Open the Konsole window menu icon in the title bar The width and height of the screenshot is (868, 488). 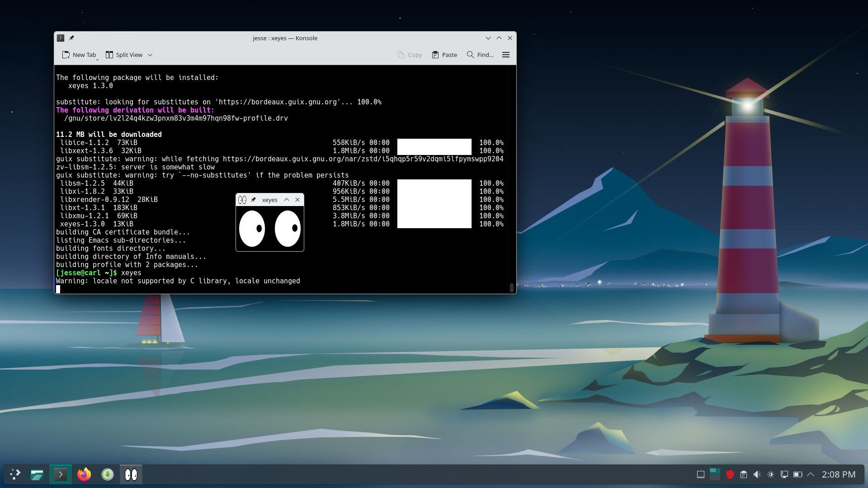click(61, 38)
